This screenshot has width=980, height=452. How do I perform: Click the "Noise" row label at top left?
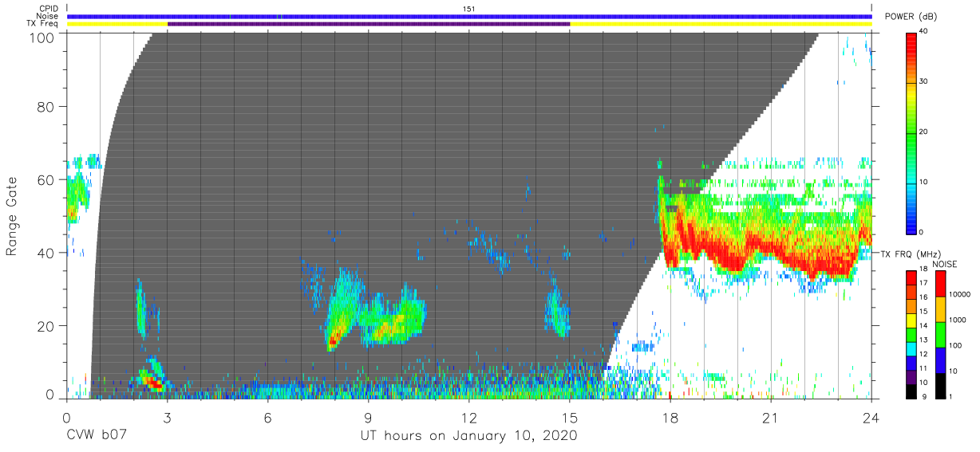click(48, 16)
